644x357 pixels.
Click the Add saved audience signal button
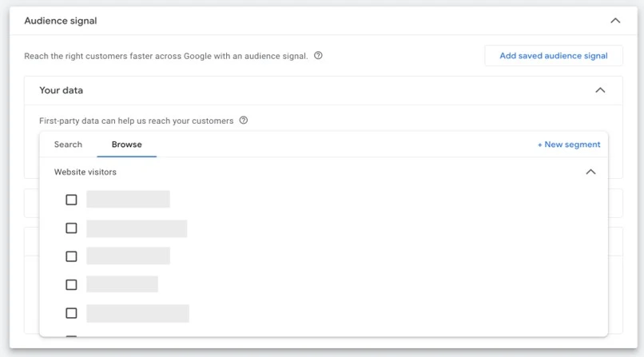(553, 56)
